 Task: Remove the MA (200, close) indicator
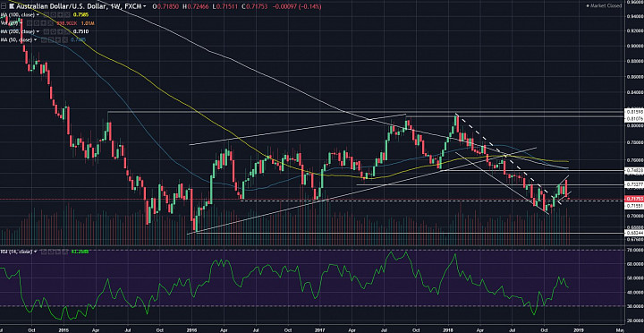[67, 31]
